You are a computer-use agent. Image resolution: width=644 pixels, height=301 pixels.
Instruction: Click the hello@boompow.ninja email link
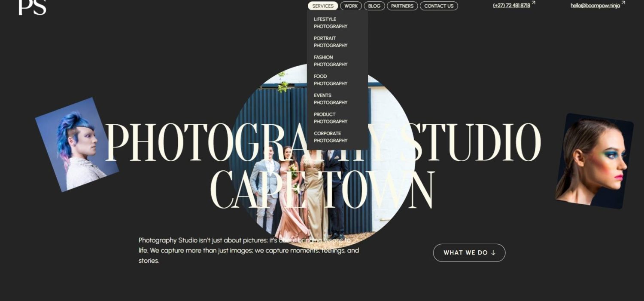point(595,6)
